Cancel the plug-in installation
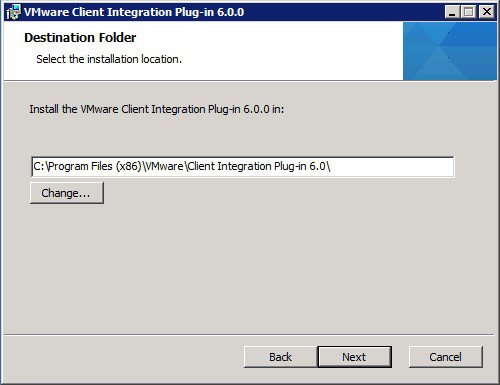The image size is (500, 385). click(x=445, y=357)
